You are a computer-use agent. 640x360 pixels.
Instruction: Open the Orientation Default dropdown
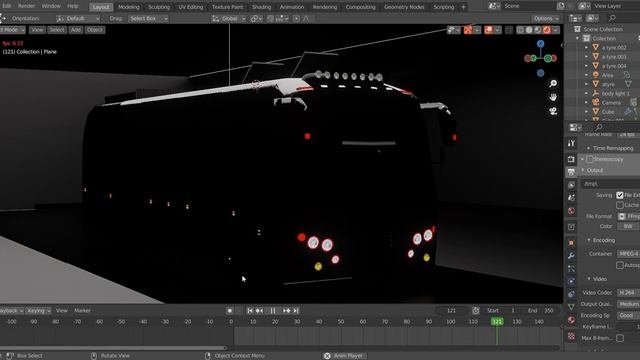coord(78,18)
